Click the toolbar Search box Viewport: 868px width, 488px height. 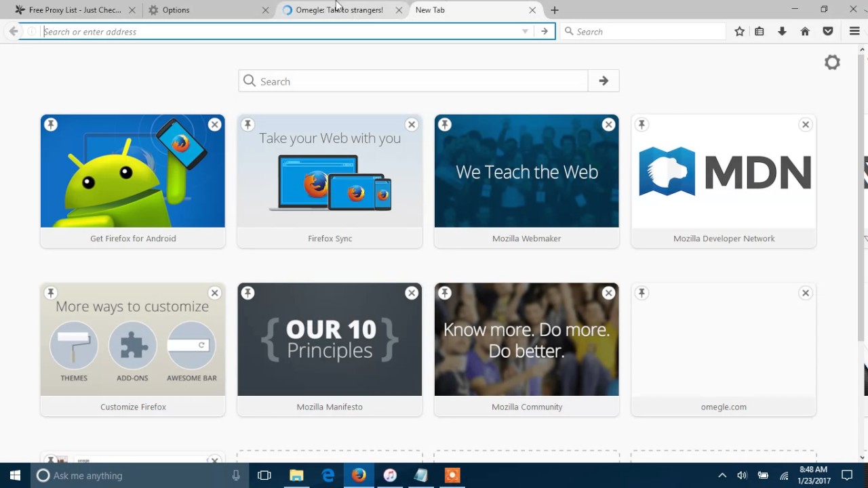(x=643, y=31)
